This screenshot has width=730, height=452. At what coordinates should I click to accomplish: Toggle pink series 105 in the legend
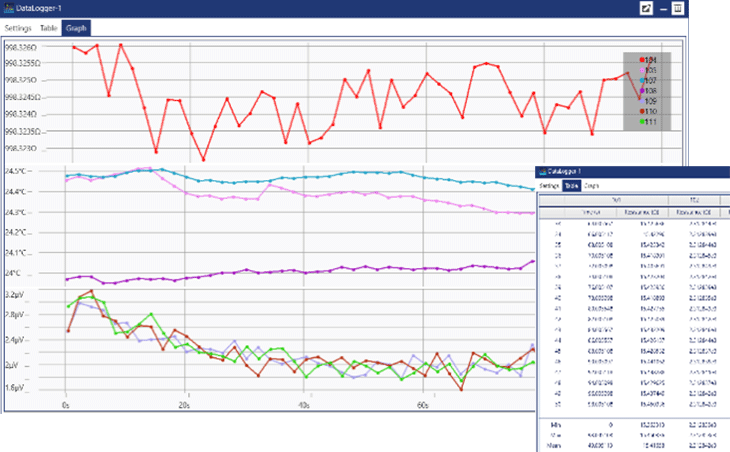[646, 70]
